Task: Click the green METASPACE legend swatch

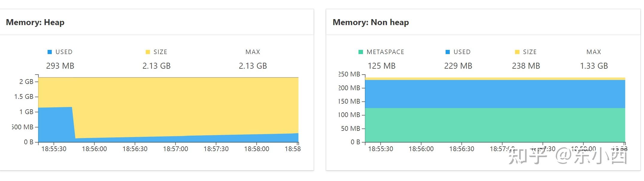Action: [x=361, y=52]
